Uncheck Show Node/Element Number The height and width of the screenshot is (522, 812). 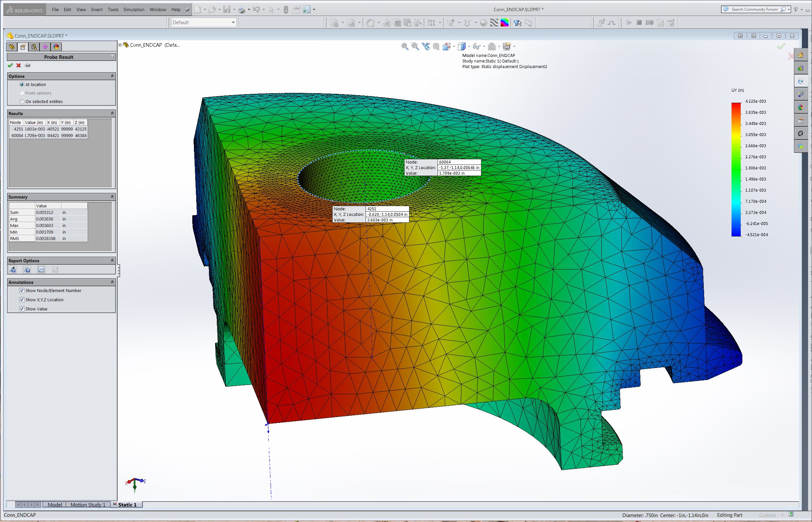point(22,290)
